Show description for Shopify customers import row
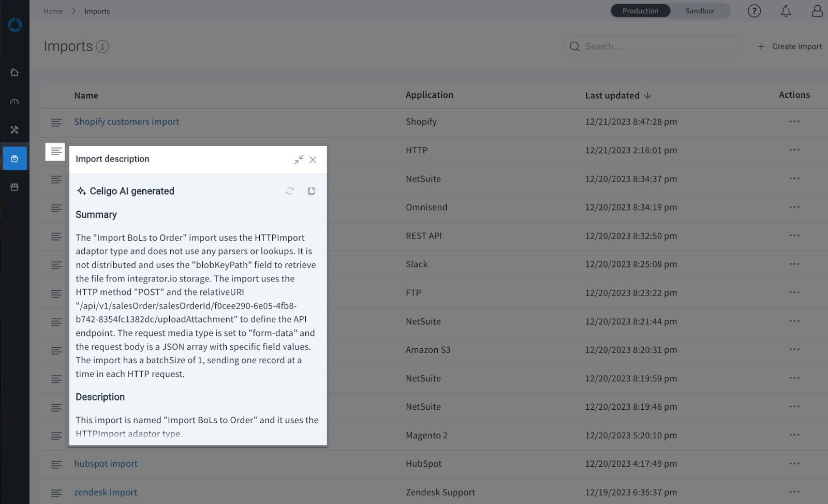828x504 pixels. (56, 122)
